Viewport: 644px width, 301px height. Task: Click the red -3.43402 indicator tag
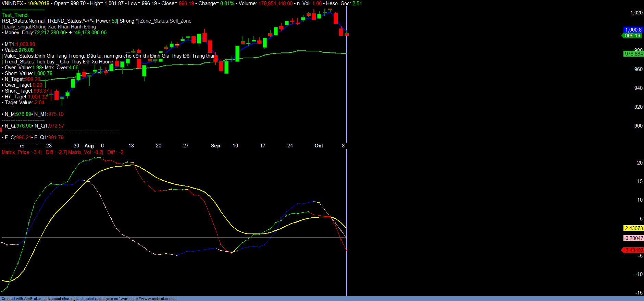pos(633,250)
